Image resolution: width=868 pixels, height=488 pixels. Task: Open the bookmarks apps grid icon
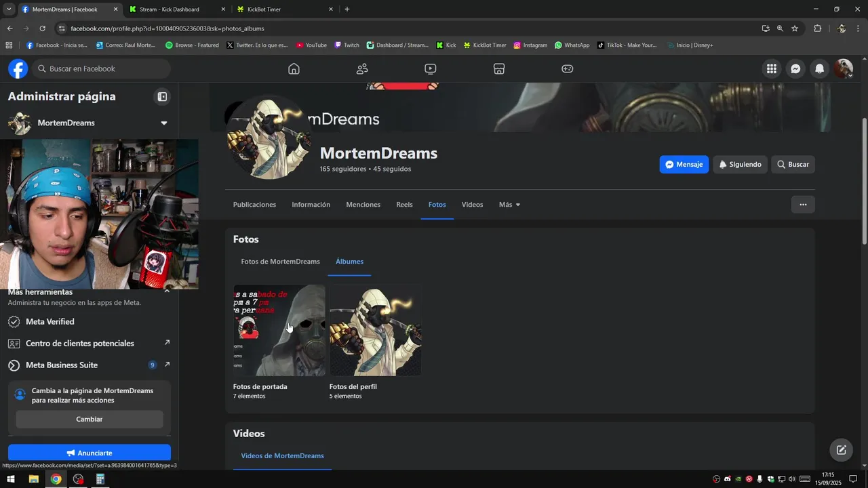coord(9,45)
